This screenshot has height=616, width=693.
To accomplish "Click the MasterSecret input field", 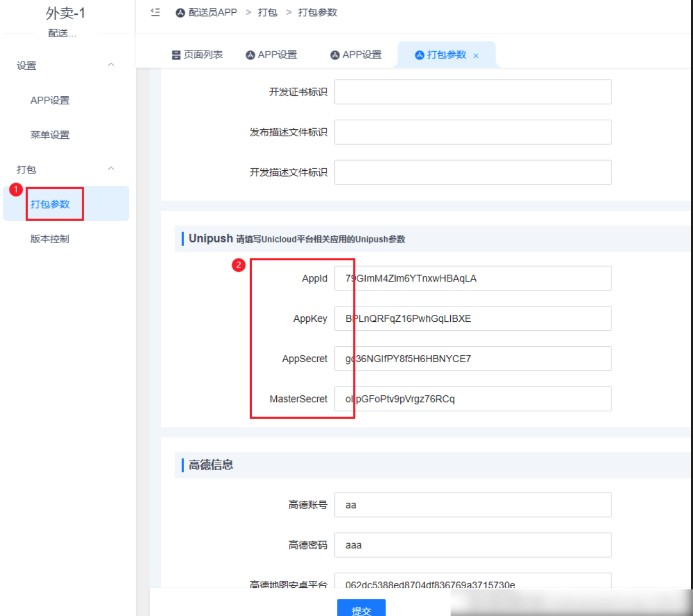I will pyautogui.click(x=473, y=399).
